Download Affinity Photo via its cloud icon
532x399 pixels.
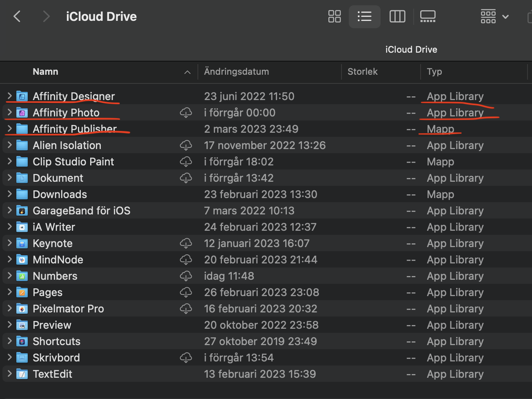[x=186, y=113]
